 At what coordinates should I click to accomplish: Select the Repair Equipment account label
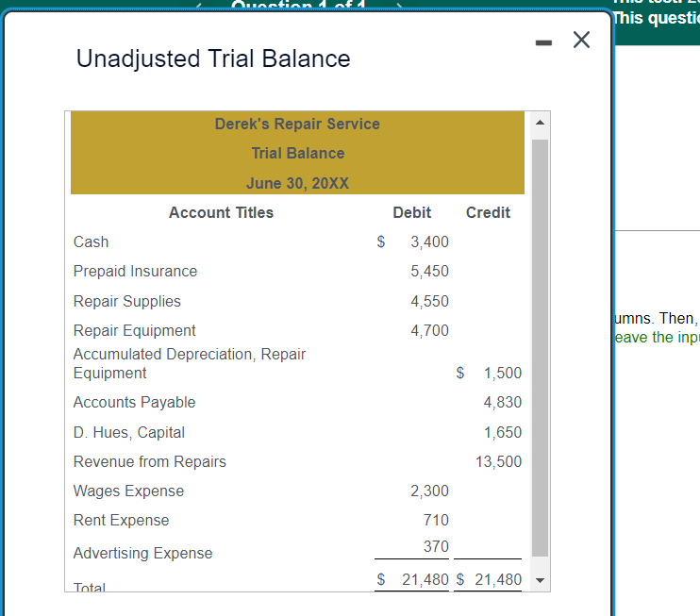point(134,331)
